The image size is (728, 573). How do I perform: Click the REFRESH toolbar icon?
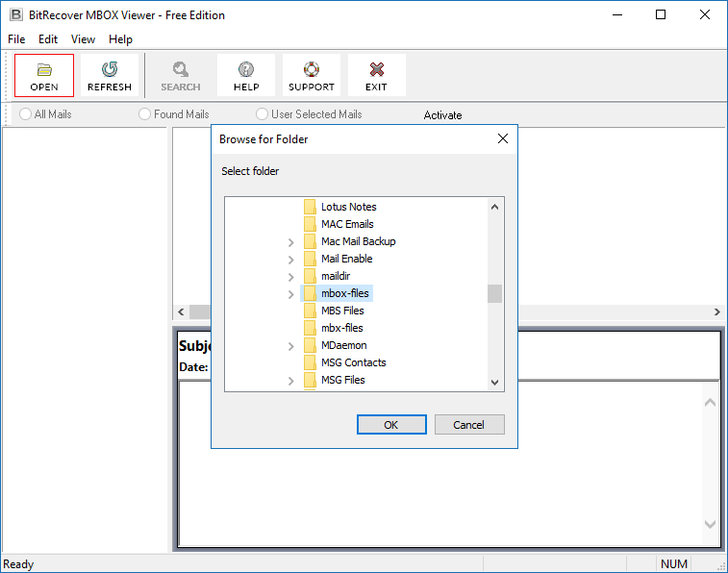coord(110,69)
